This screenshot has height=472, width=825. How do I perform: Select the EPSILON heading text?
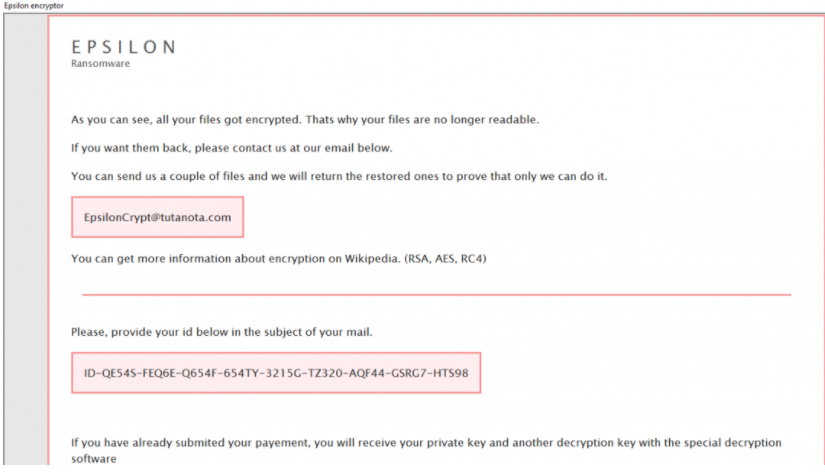124,47
